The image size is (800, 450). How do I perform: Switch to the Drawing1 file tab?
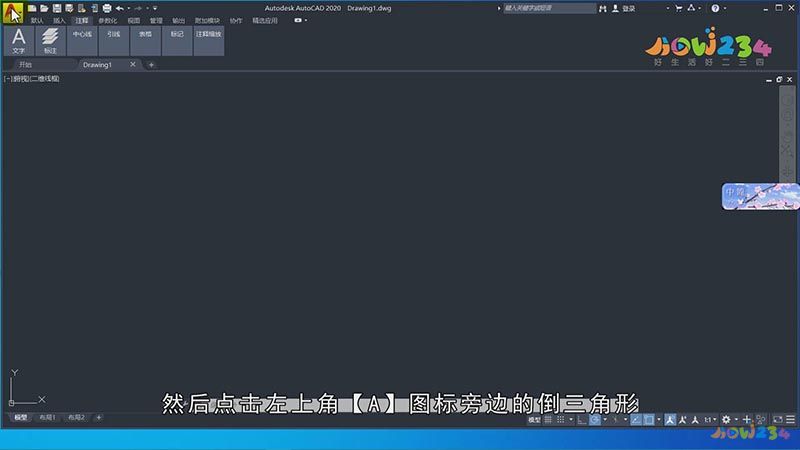tap(97, 65)
